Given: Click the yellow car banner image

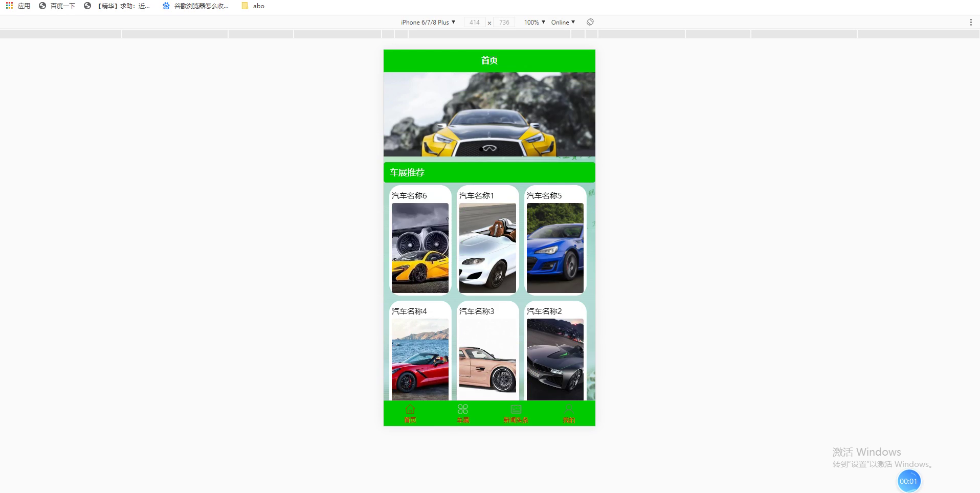Looking at the screenshot, I should [x=489, y=114].
